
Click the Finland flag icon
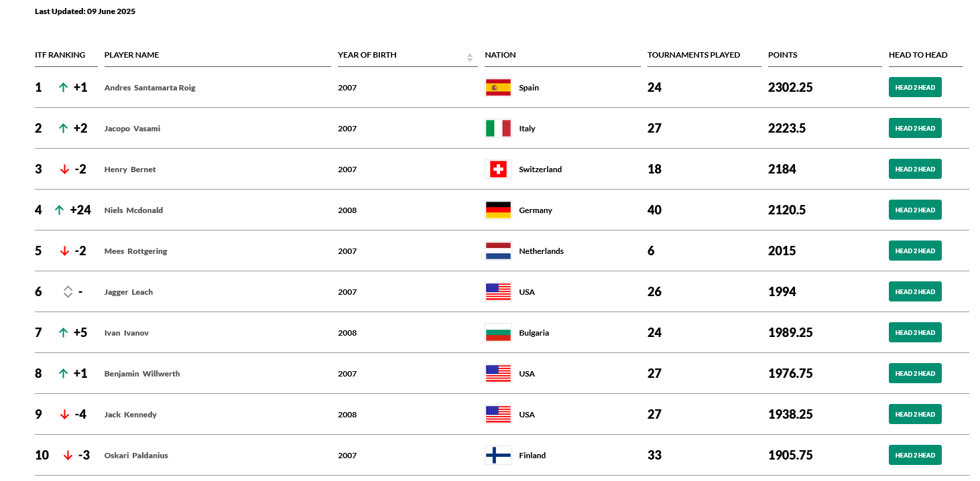[498, 456]
